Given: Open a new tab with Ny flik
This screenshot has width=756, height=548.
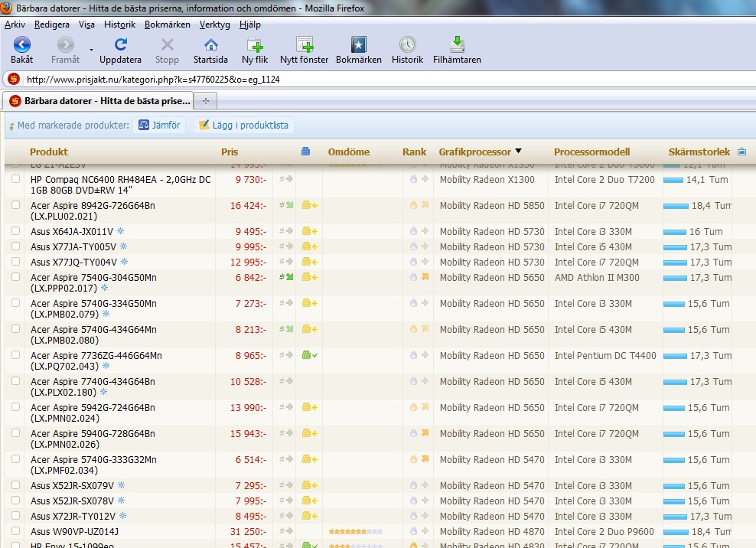Looking at the screenshot, I should pos(255,51).
